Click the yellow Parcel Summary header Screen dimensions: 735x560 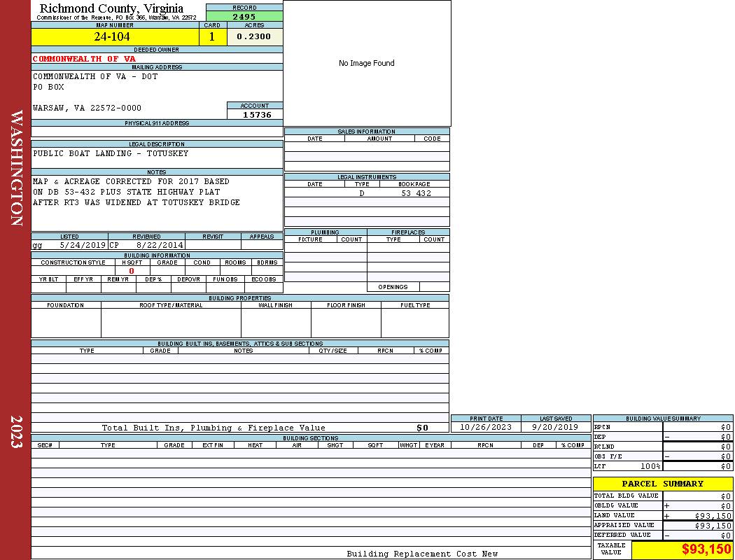(662, 484)
